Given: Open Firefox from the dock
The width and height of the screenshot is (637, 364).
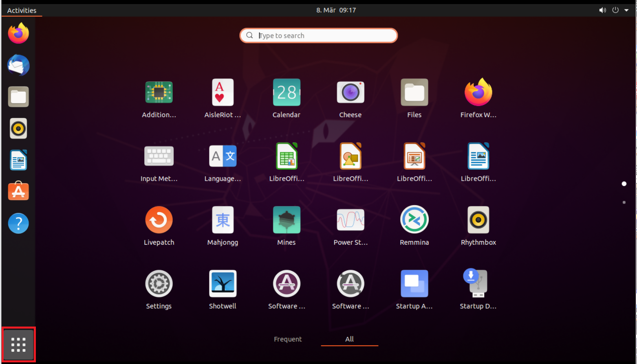Looking at the screenshot, I should [18, 33].
